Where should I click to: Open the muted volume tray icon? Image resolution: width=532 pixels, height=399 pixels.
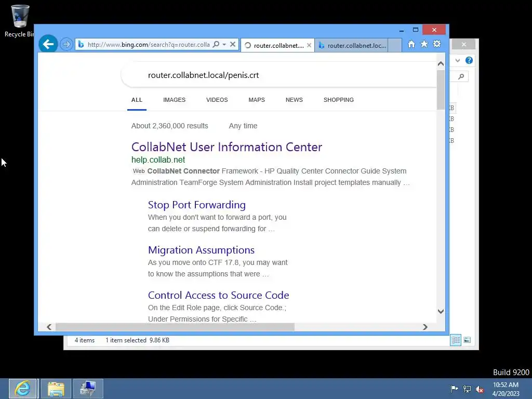pyautogui.click(x=480, y=389)
